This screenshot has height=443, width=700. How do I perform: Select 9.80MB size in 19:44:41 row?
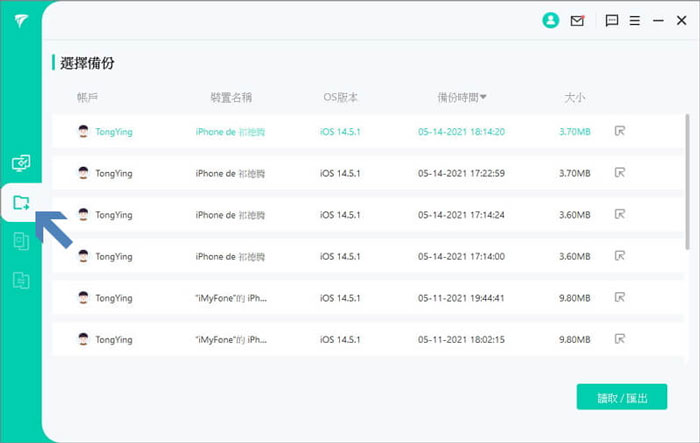point(575,298)
